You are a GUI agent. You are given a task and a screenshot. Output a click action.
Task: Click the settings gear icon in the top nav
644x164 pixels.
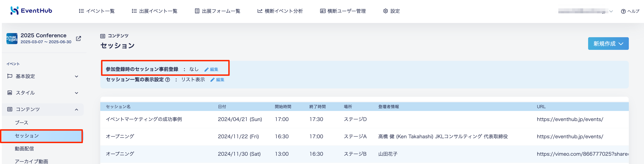385,11
